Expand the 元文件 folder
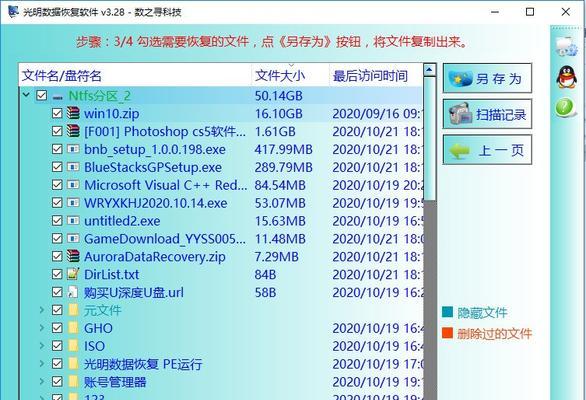The height and width of the screenshot is (400, 586). [42, 310]
